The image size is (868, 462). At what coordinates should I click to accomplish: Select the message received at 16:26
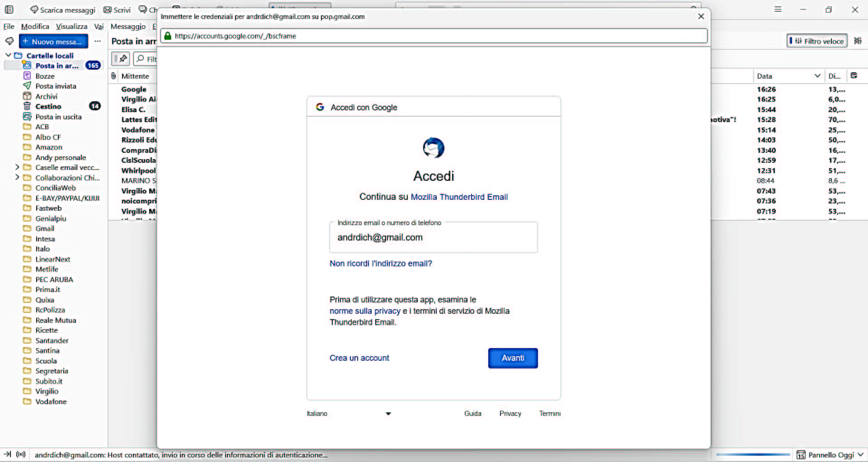click(x=766, y=89)
